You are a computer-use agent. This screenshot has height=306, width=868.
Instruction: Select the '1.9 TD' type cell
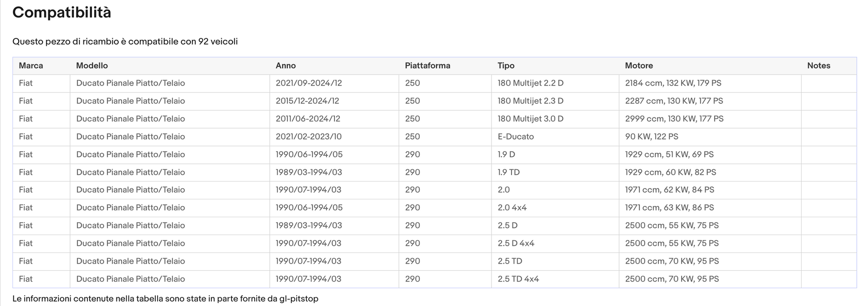point(555,173)
